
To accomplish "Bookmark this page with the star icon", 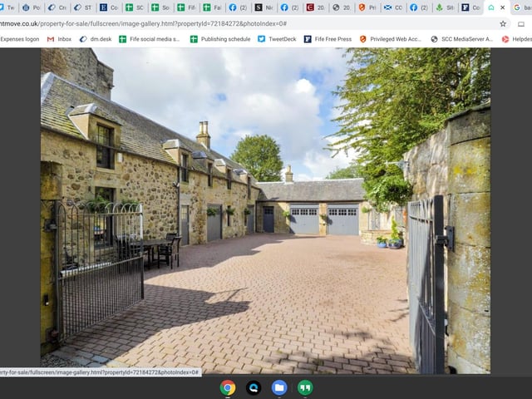I will [x=503, y=24].
